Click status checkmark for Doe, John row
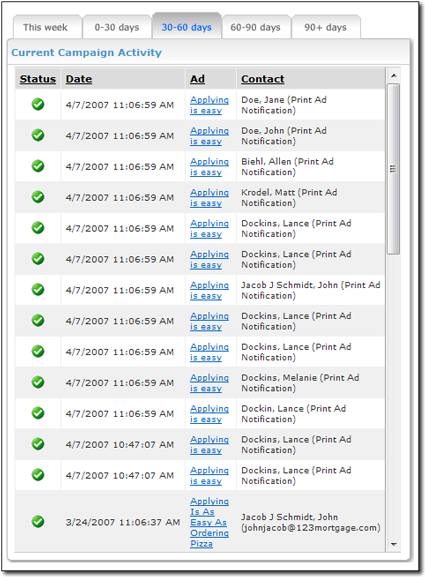The height and width of the screenshot is (577, 425). pyautogui.click(x=38, y=135)
